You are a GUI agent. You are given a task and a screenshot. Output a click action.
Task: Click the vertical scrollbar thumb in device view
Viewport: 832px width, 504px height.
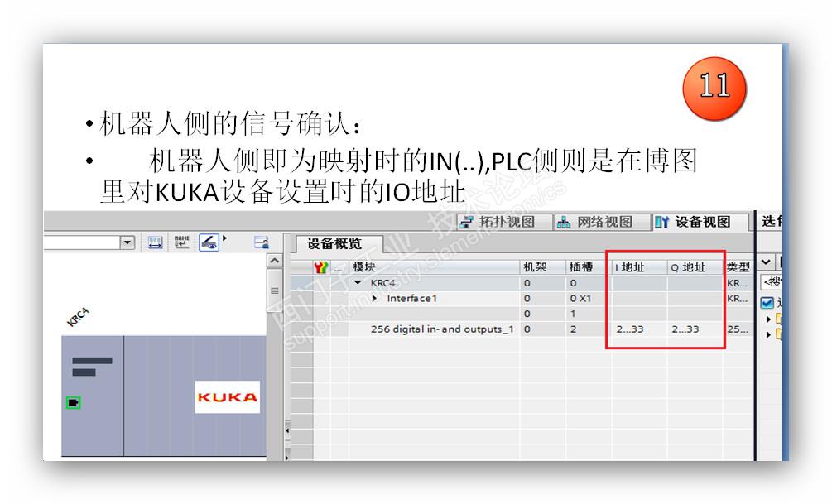[274, 290]
